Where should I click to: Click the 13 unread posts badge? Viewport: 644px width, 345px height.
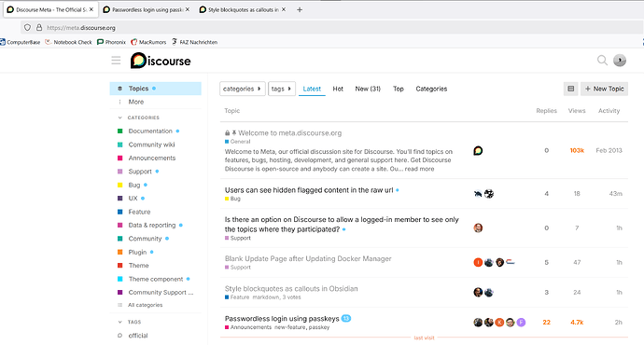point(346,318)
